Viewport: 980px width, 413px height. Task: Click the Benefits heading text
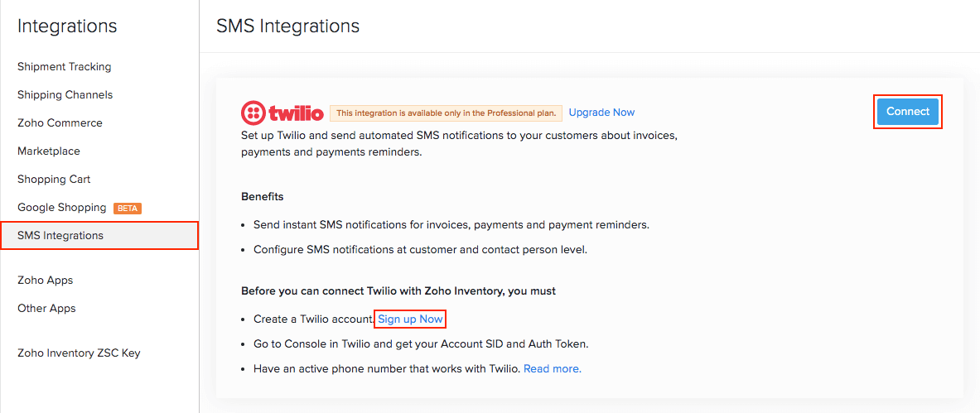click(262, 197)
